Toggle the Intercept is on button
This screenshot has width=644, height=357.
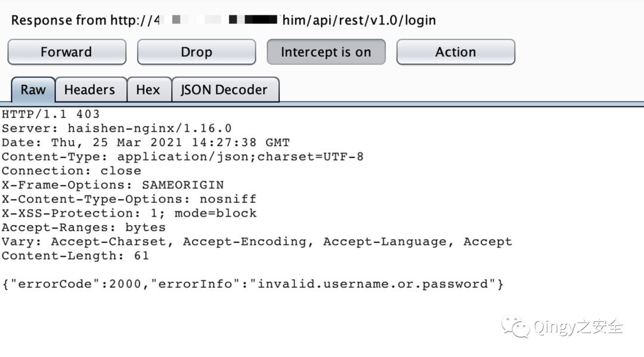[326, 52]
